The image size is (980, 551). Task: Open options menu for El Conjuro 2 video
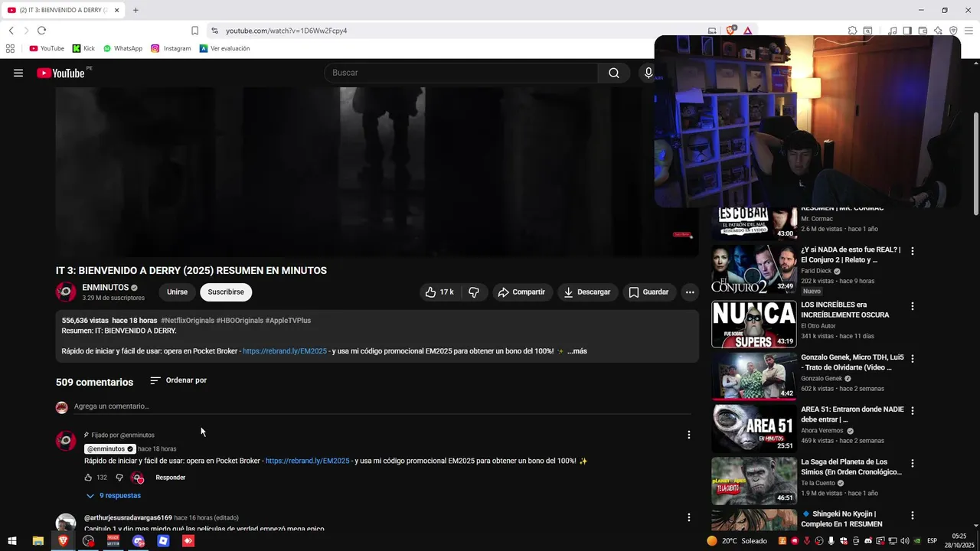click(912, 251)
